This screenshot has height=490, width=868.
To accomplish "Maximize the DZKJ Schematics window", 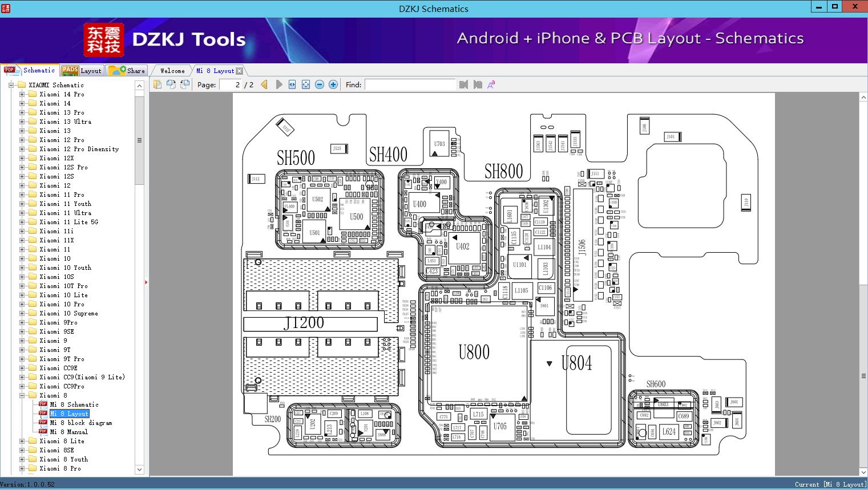I will tap(835, 7).
